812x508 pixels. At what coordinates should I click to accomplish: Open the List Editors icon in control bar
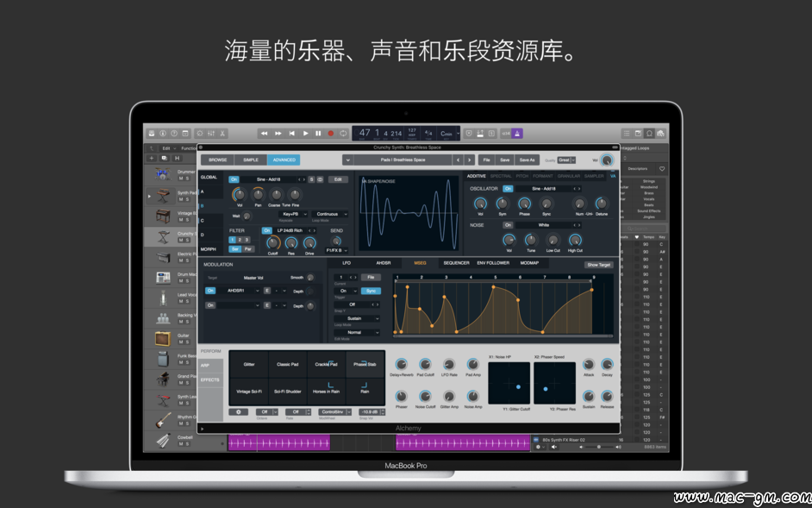tap(627, 133)
